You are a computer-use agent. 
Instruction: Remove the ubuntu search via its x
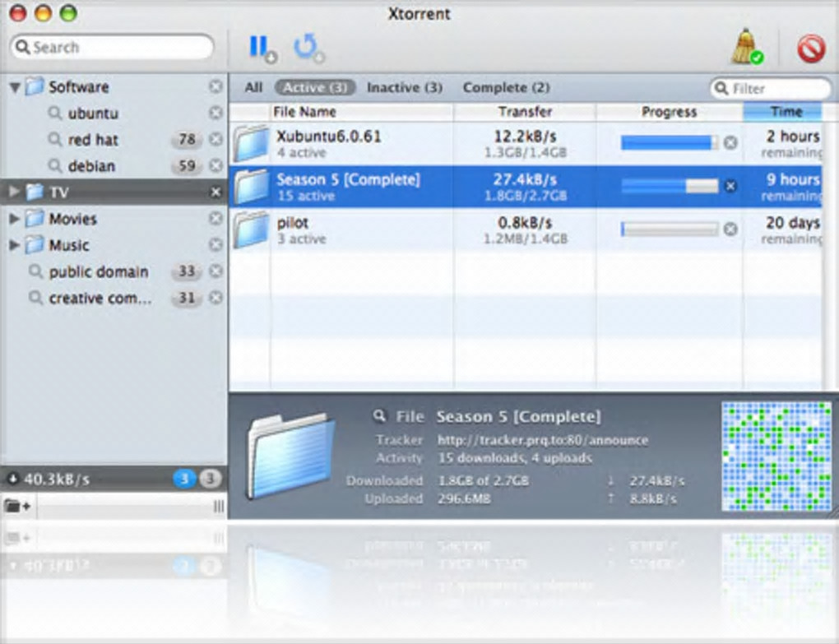tap(216, 113)
